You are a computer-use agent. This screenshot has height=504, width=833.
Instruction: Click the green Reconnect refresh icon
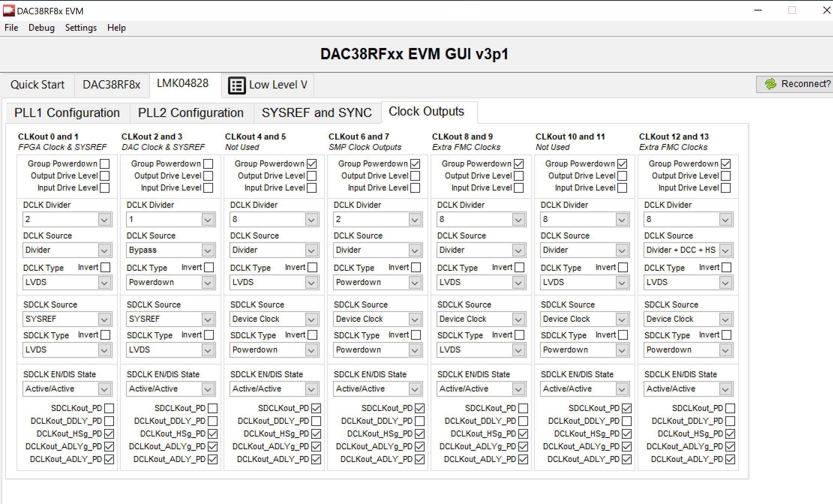pyautogui.click(x=771, y=84)
